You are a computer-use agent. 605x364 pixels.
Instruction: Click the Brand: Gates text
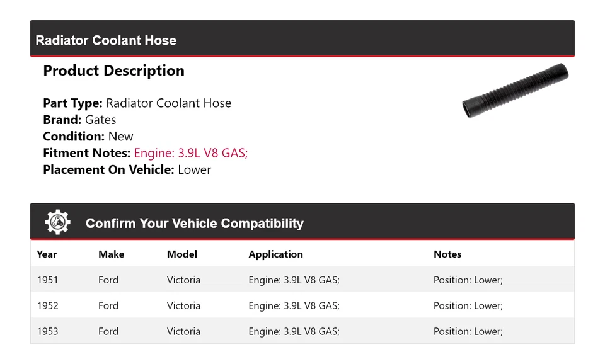click(x=79, y=120)
